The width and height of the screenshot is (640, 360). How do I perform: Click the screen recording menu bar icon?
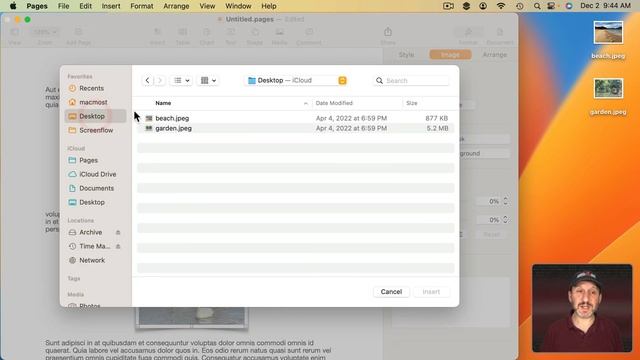[x=448, y=6]
